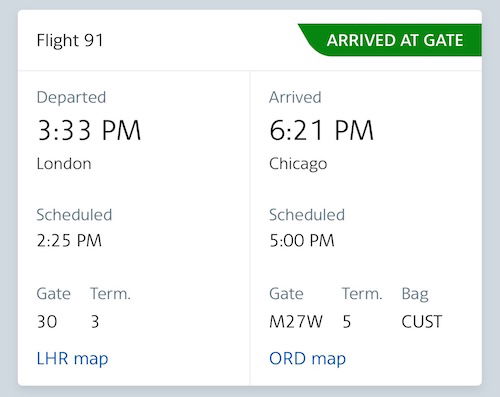Image resolution: width=500 pixels, height=397 pixels.
Task: Click the 3:33 PM departure time
Action: click(89, 130)
